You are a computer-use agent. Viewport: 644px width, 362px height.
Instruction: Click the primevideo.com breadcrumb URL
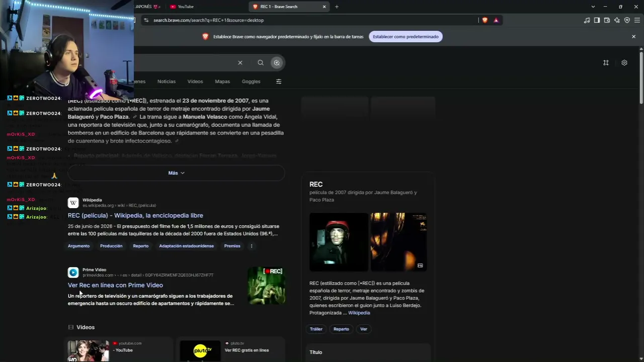(148, 276)
